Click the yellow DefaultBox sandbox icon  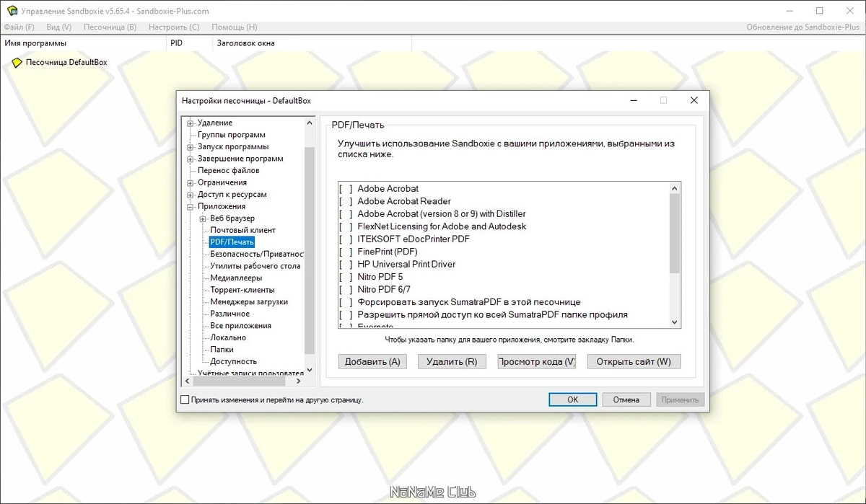pos(17,63)
